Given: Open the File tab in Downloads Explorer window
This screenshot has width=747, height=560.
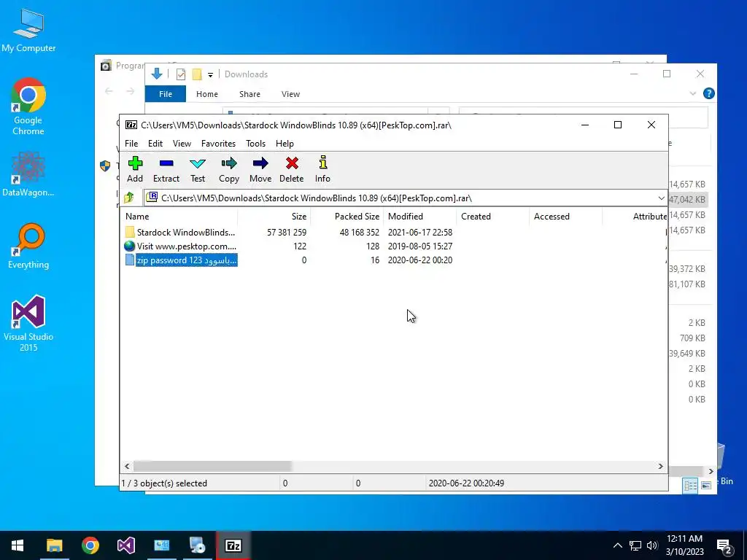Looking at the screenshot, I should [x=166, y=94].
